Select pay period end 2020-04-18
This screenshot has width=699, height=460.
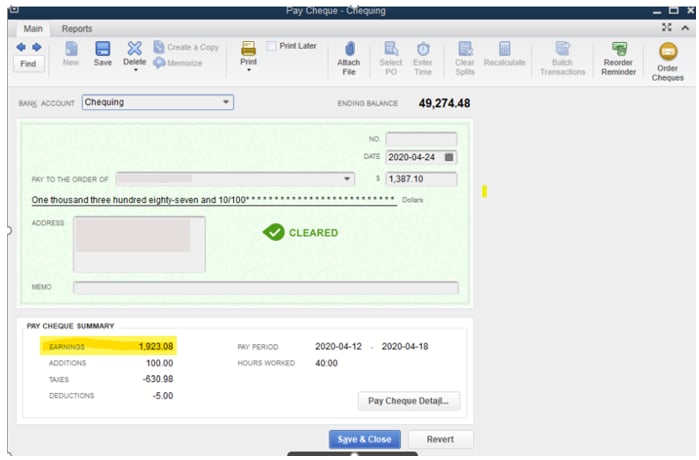pyautogui.click(x=405, y=346)
